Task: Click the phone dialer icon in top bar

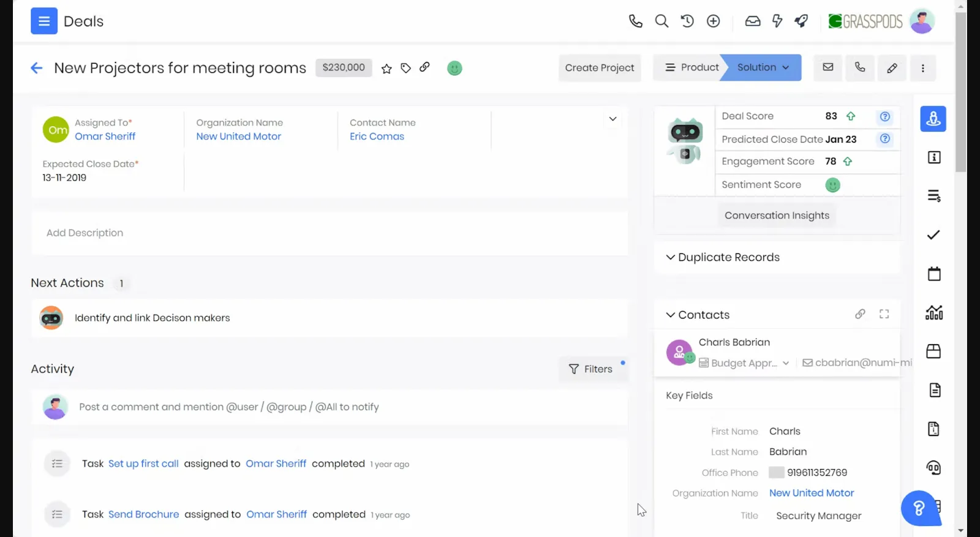Action: point(636,21)
